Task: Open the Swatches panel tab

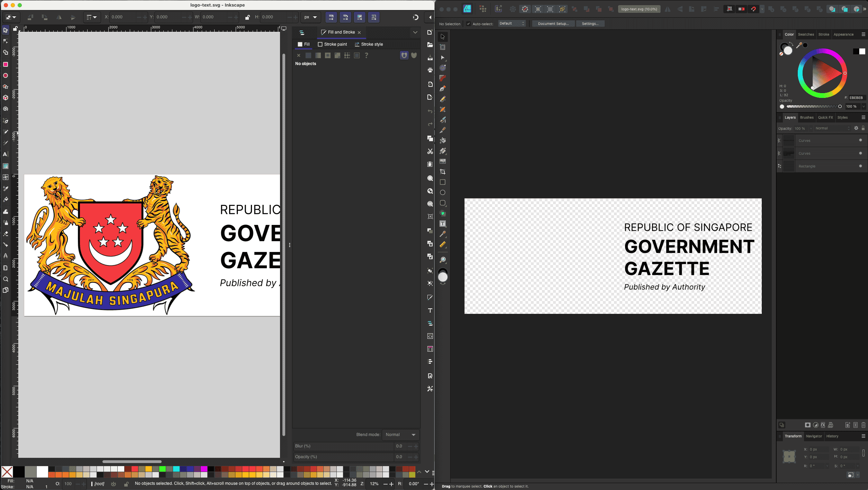Action: [x=806, y=34]
